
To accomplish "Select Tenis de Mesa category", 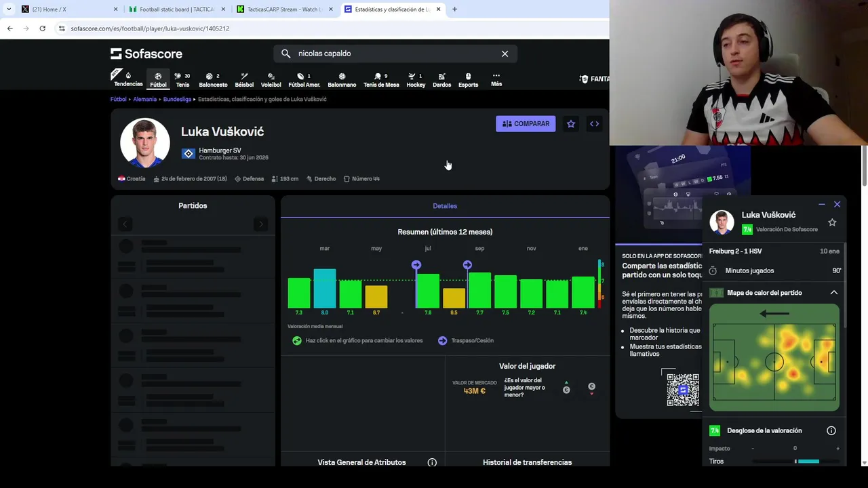I will [381, 79].
